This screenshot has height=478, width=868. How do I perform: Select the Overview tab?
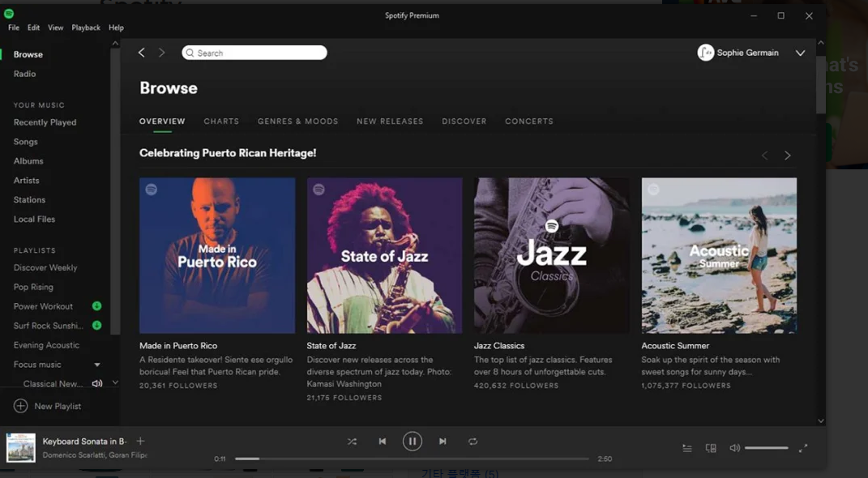click(162, 122)
